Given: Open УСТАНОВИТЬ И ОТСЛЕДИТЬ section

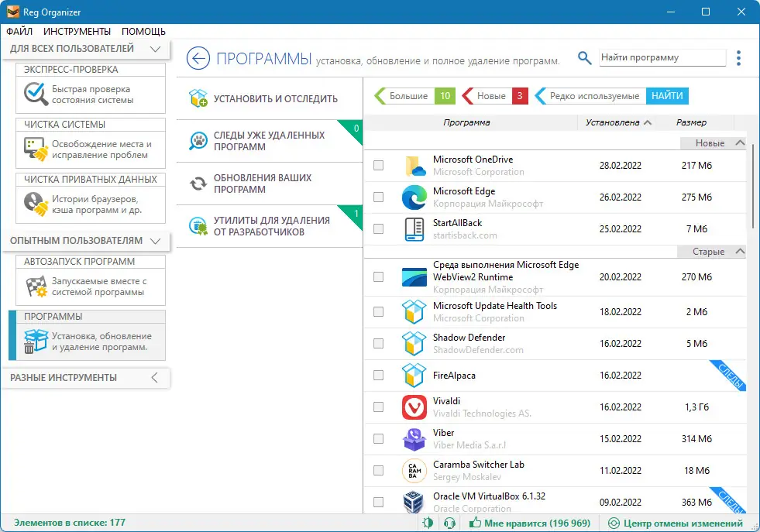Looking at the screenshot, I should coord(270,98).
